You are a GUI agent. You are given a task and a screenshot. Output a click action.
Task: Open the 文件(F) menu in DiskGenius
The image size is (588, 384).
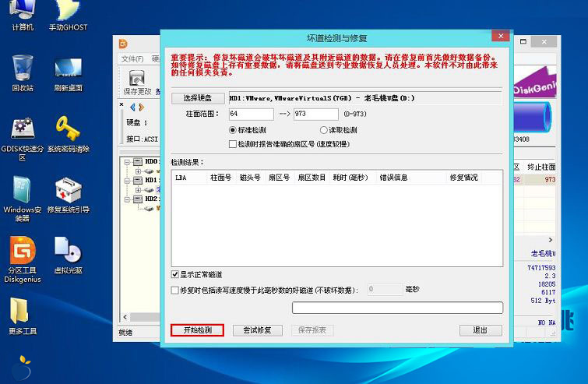click(x=132, y=59)
